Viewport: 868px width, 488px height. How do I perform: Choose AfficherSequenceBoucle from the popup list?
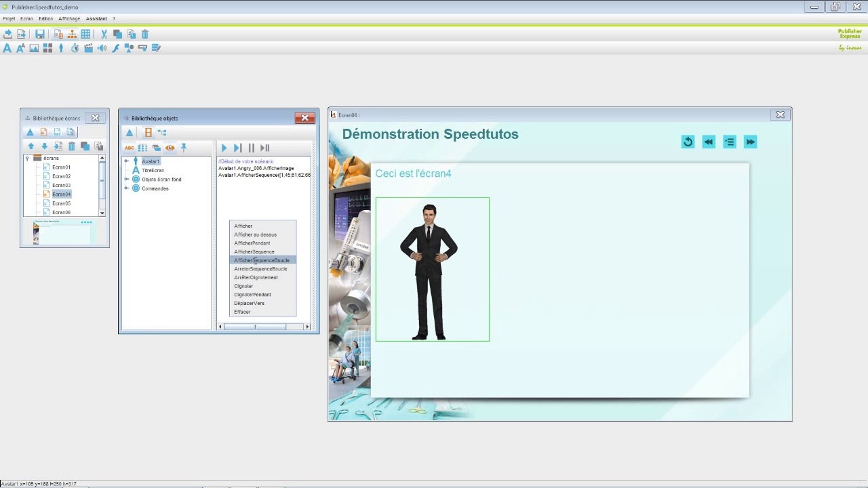point(262,260)
